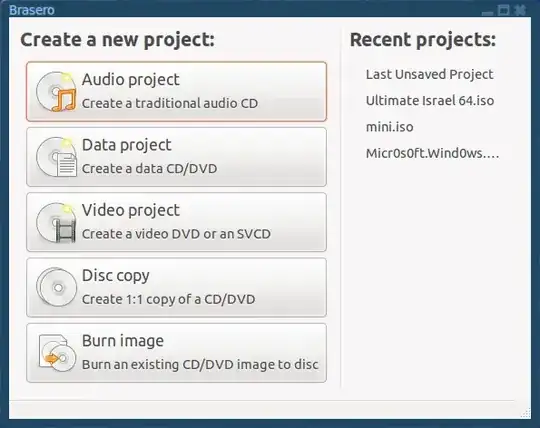The image size is (540, 428).
Task: Click the burn image arrow disc icon
Action: click(x=57, y=353)
